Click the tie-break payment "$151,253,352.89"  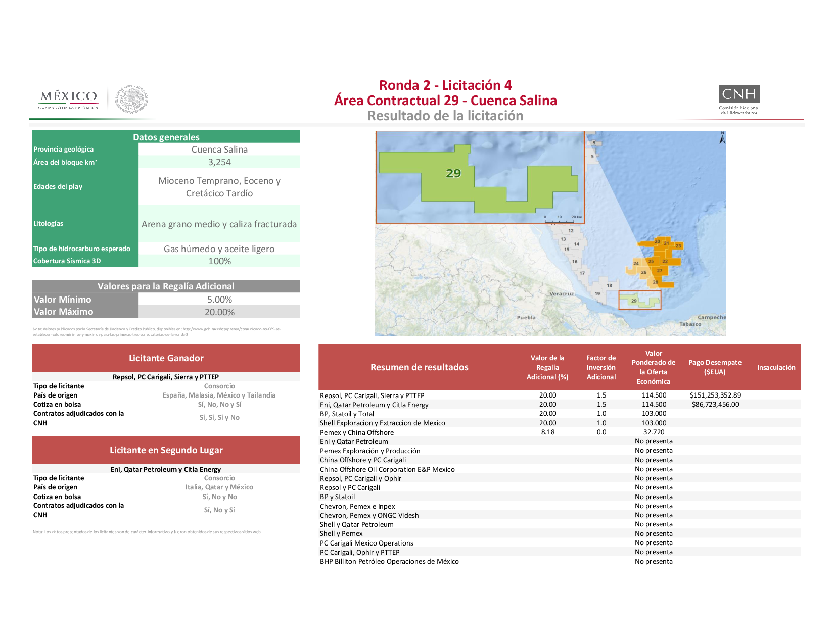(715, 395)
